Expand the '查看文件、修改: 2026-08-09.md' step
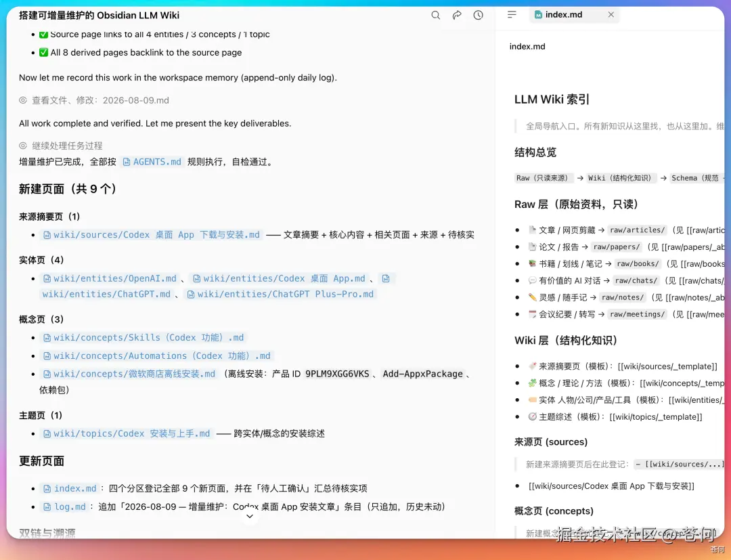The height and width of the screenshot is (560, 731). [94, 100]
